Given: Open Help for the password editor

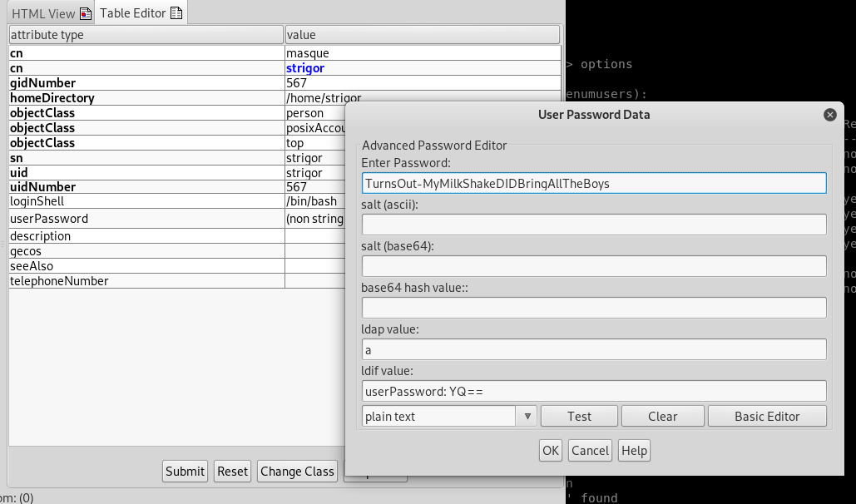Looking at the screenshot, I should [634, 450].
